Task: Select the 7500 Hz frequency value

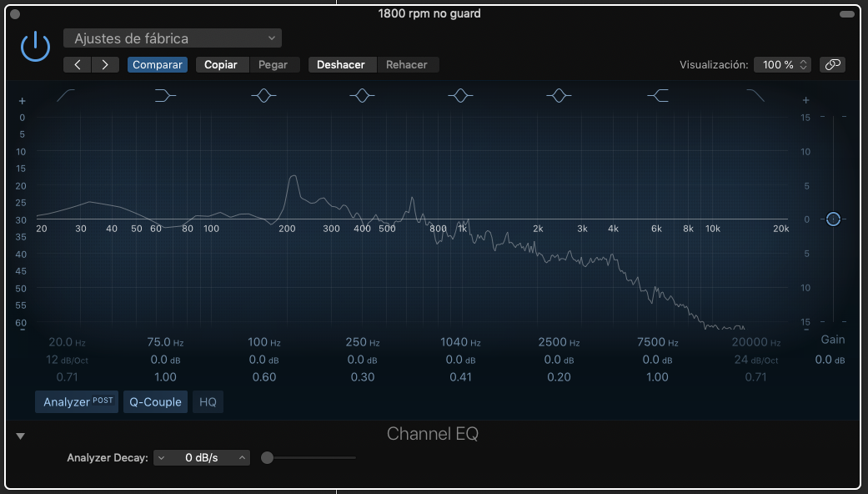Action: (658, 342)
